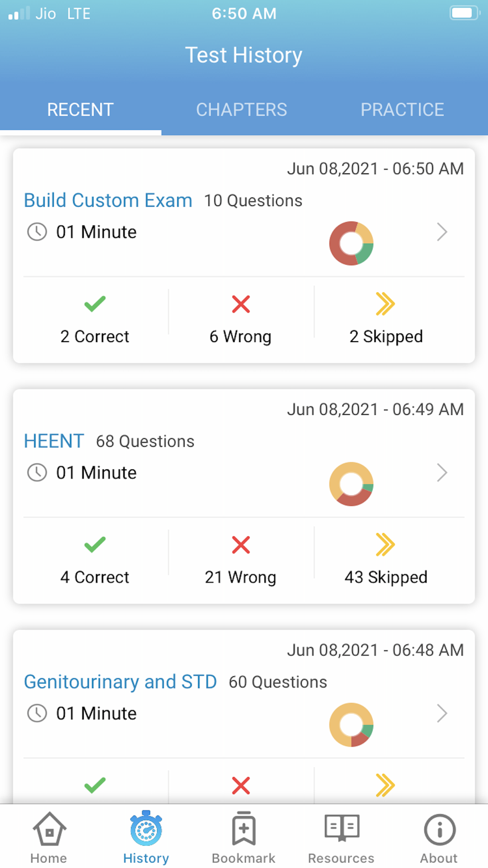Tap the About info icon
The image size is (488, 868).
(439, 829)
